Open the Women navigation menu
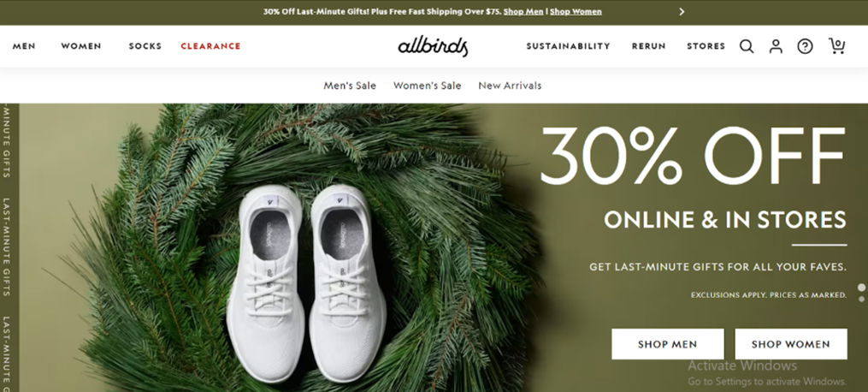 pyautogui.click(x=81, y=46)
